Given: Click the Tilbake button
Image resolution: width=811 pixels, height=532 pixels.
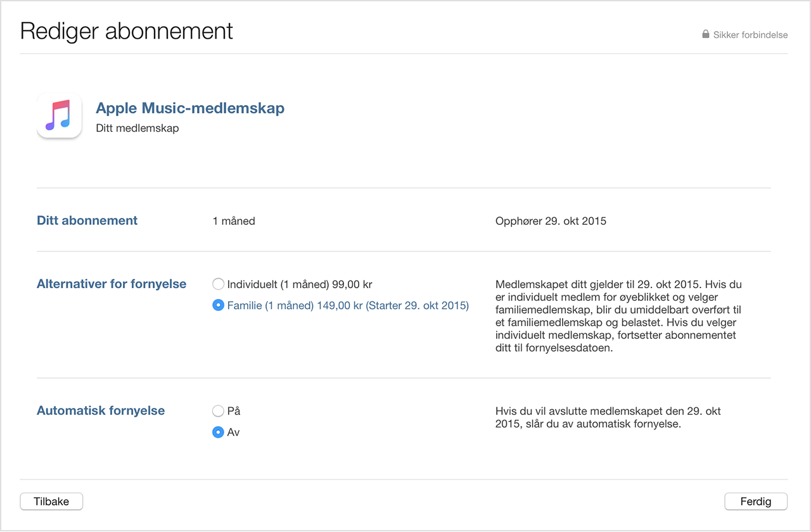Looking at the screenshot, I should click(x=51, y=501).
